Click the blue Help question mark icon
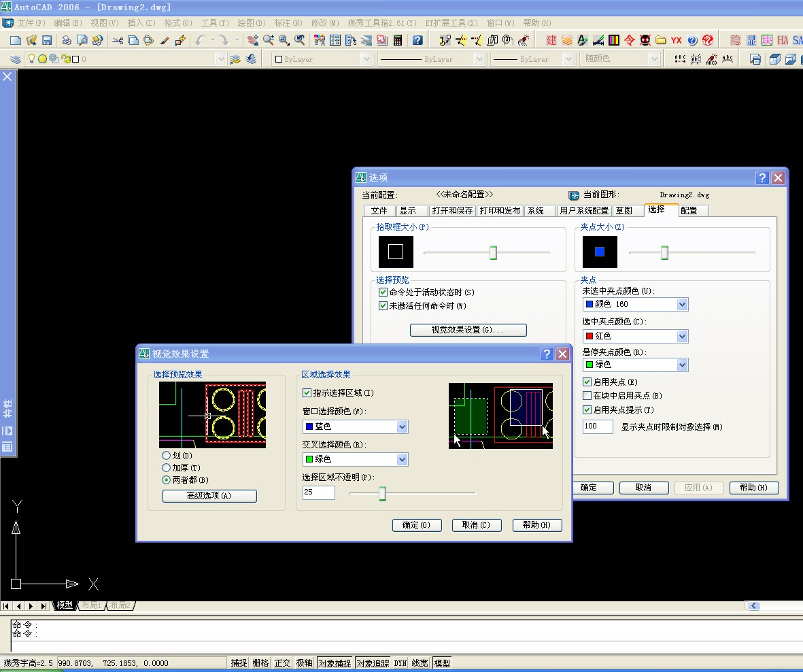 click(x=417, y=40)
